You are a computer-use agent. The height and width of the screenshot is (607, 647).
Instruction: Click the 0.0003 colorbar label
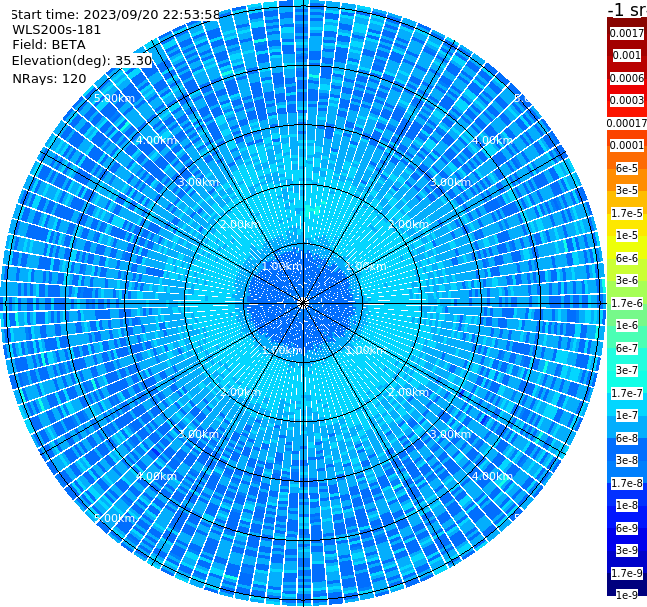coord(627,100)
